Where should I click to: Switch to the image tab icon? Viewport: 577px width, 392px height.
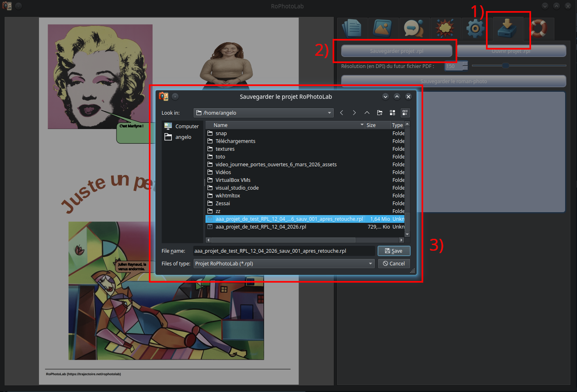[x=383, y=29]
